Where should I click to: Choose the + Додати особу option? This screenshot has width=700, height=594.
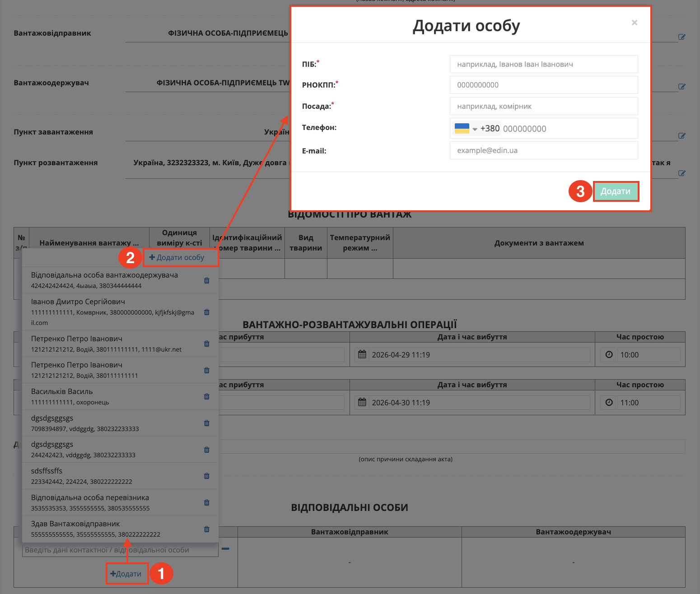coord(177,257)
